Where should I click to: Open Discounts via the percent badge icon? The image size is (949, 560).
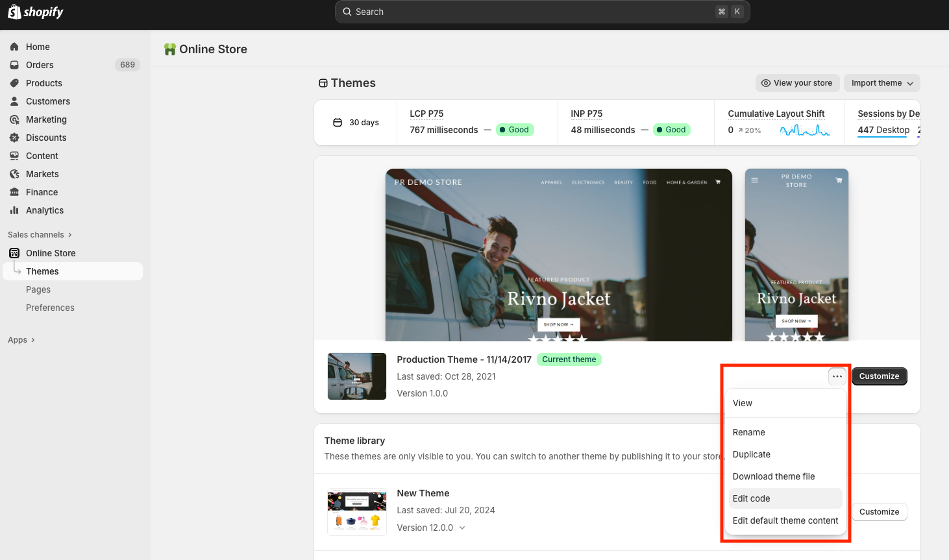tap(14, 138)
